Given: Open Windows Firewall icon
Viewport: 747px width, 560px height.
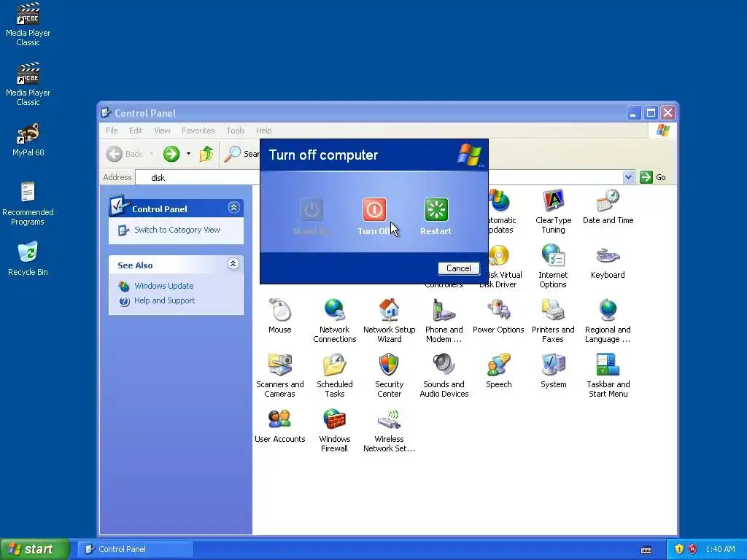Looking at the screenshot, I should (x=334, y=430).
